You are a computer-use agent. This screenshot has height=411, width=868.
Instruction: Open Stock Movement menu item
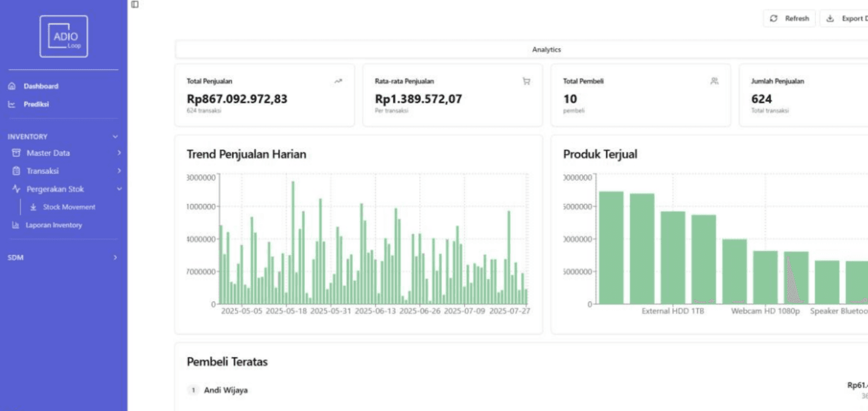click(69, 207)
